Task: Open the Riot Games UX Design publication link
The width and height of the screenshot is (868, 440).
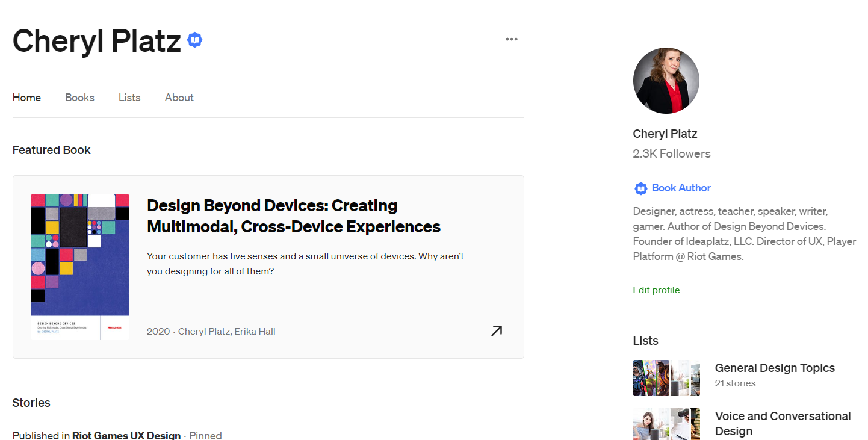Action: [126, 435]
